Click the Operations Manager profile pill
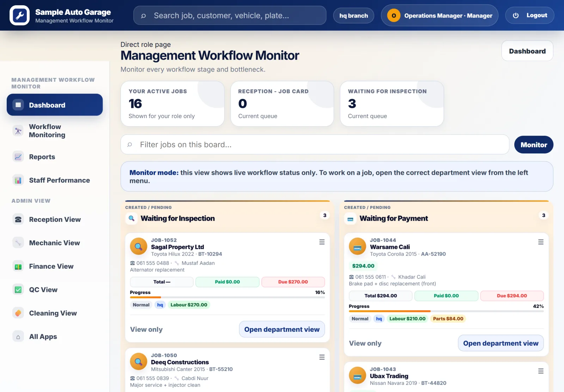 click(440, 16)
